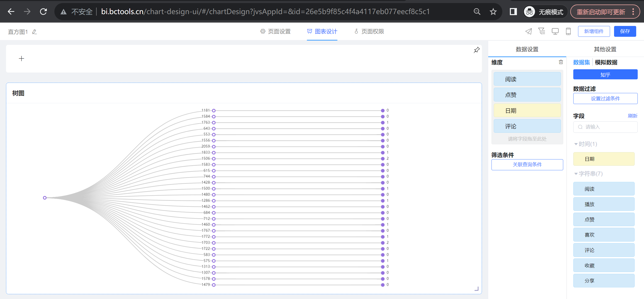This screenshot has width=644, height=299.
Task: Collapse the 时间(1) field group
Action: click(576, 144)
